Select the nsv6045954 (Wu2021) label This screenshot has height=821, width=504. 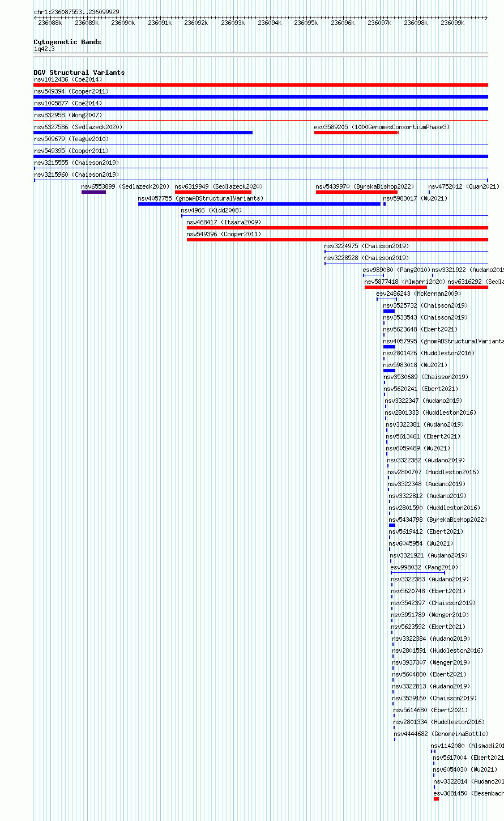[x=421, y=543]
